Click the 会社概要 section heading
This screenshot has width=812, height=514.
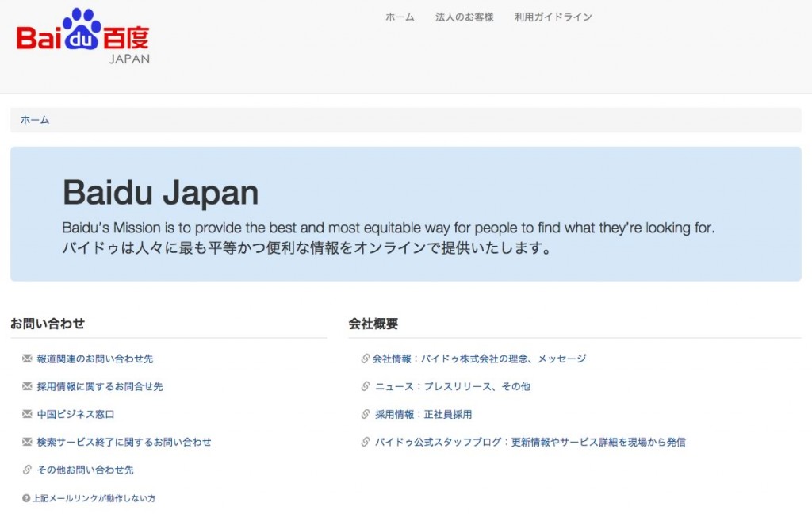click(x=373, y=324)
